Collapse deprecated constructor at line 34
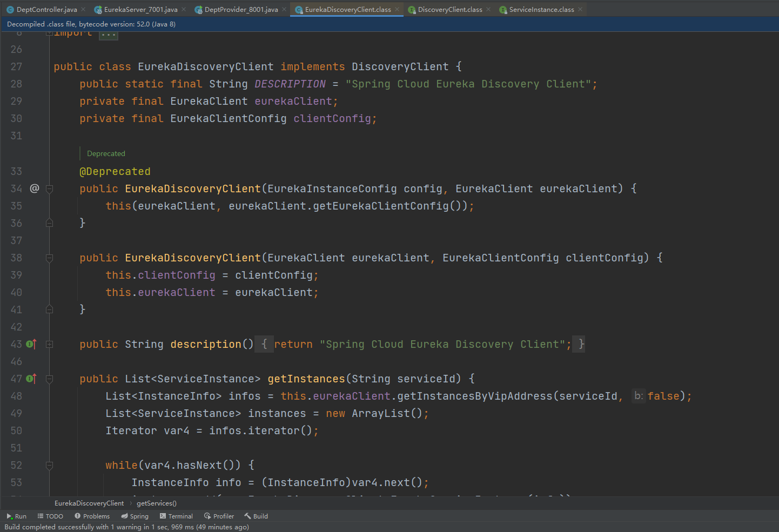Screen dimensions: 779x532 49,188
